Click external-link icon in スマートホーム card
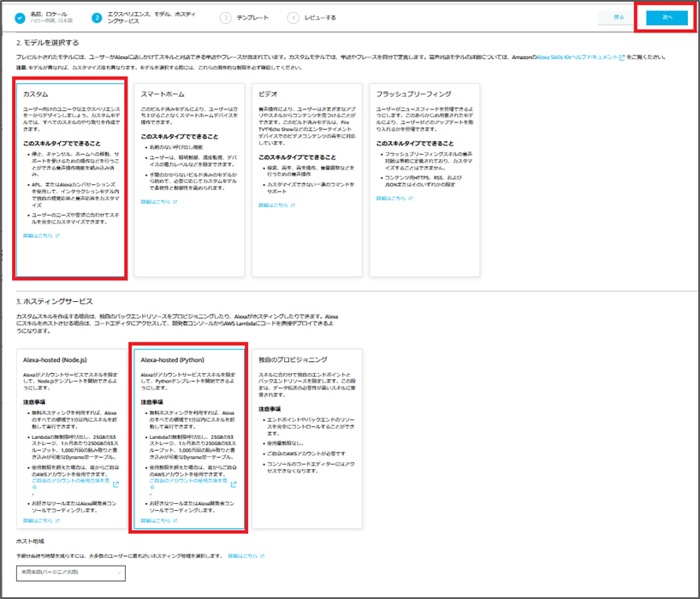The height and width of the screenshot is (599, 700). (175, 202)
